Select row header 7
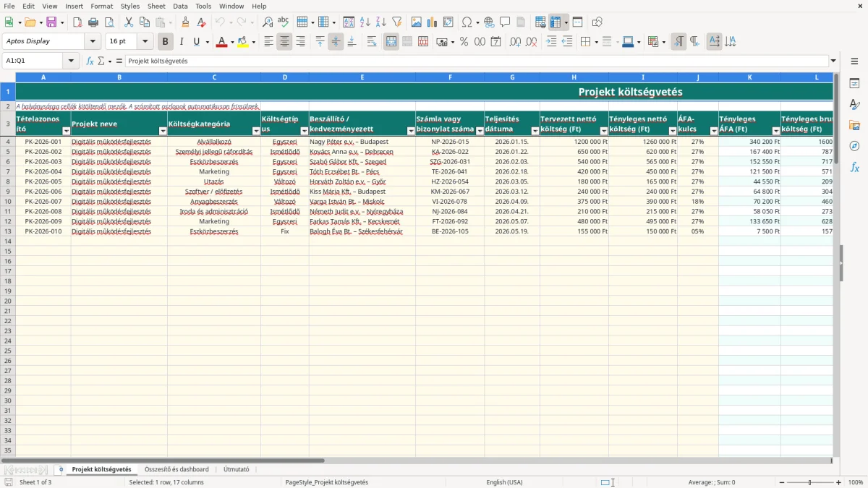Viewport: 868px width, 488px height. click(x=8, y=171)
